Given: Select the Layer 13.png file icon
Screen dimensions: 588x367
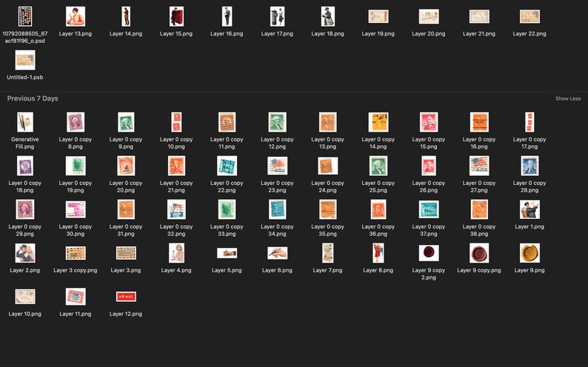Looking at the screenshot, I should pos(76,16).
